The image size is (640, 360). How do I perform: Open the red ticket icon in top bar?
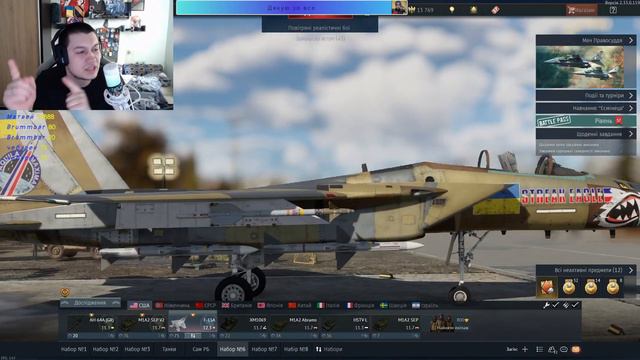495,10
